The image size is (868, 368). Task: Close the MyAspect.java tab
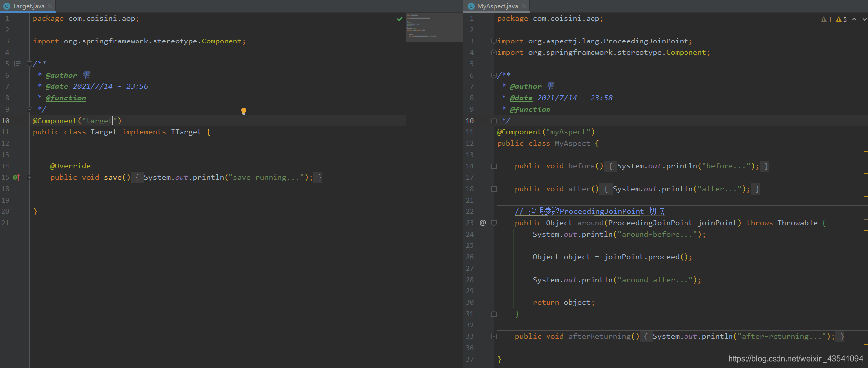524,6
